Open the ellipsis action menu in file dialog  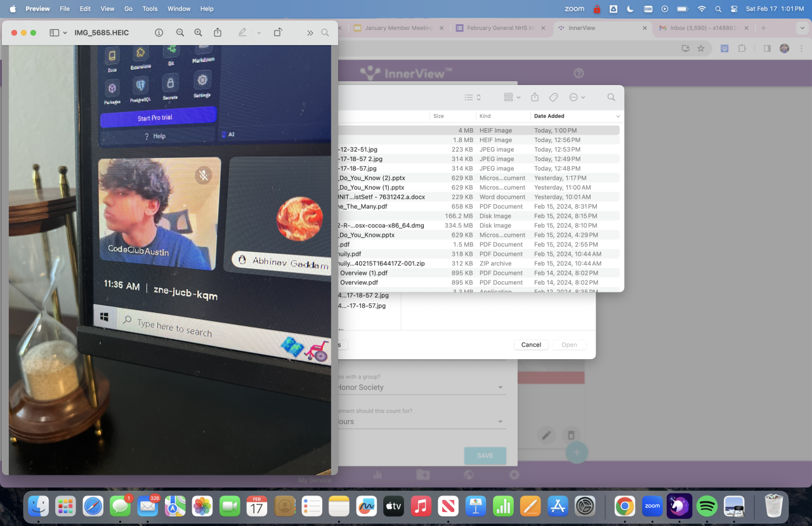pos(577,97)
